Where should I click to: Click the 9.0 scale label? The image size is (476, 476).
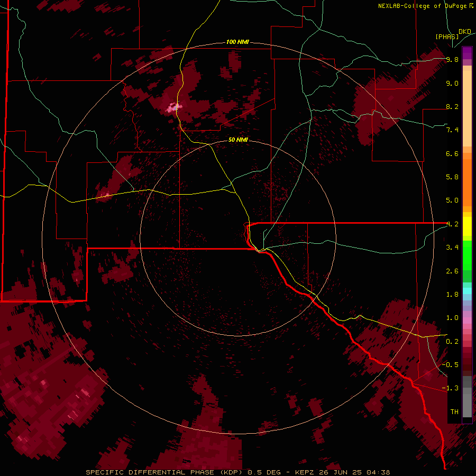452,83
